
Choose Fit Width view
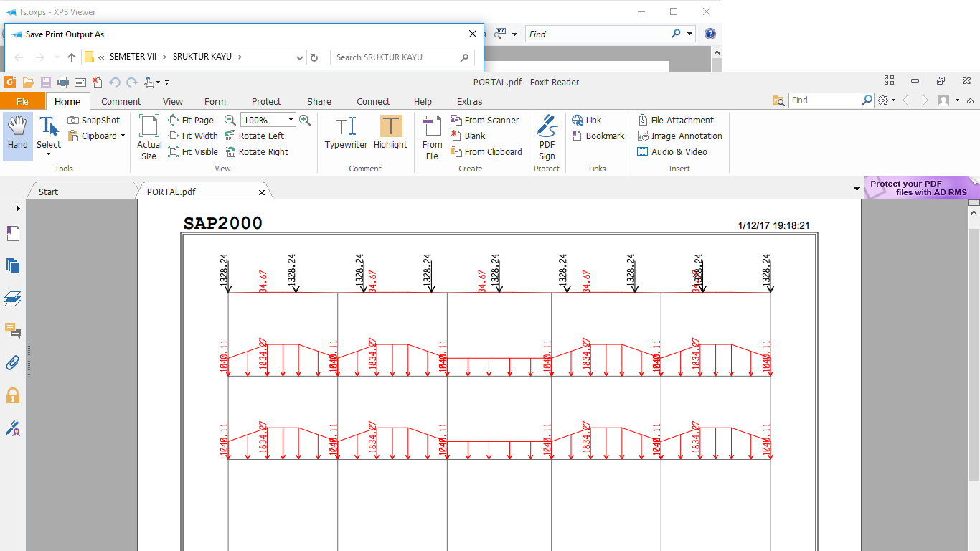tap(193, 136)
